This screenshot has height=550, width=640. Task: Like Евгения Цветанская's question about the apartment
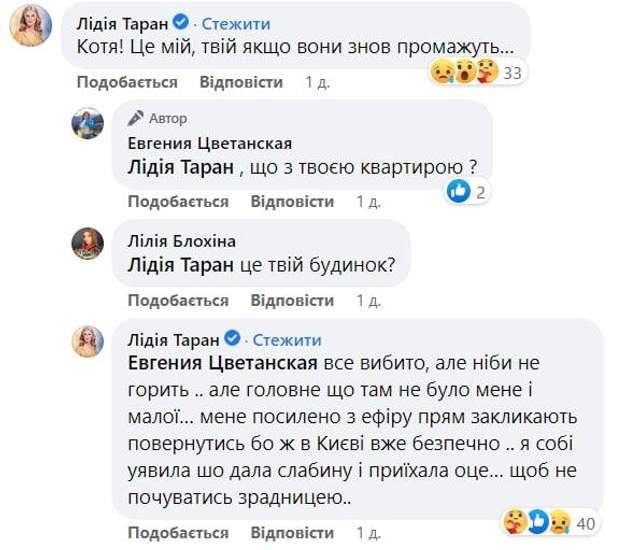179,201
